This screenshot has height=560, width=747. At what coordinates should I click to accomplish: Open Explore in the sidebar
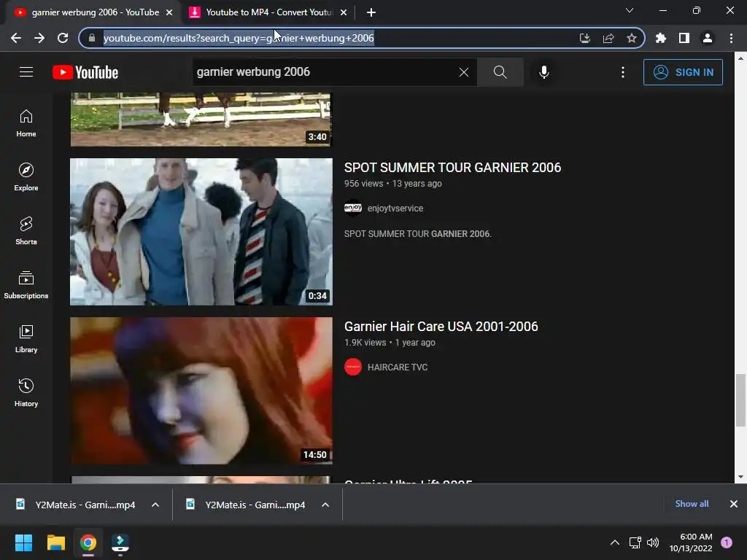click(26, 177)
